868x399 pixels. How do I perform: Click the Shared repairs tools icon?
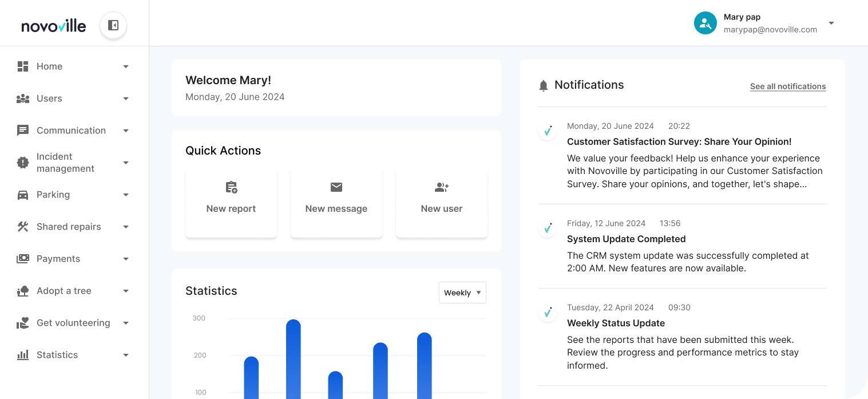pyautogui.click(x=23, y=227)
